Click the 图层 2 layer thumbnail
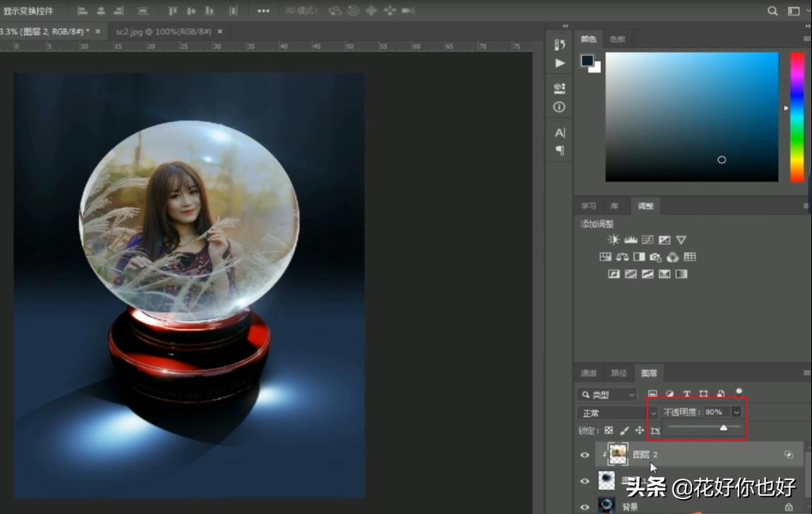The image size is (812, 514). click(x=618, y=454)
